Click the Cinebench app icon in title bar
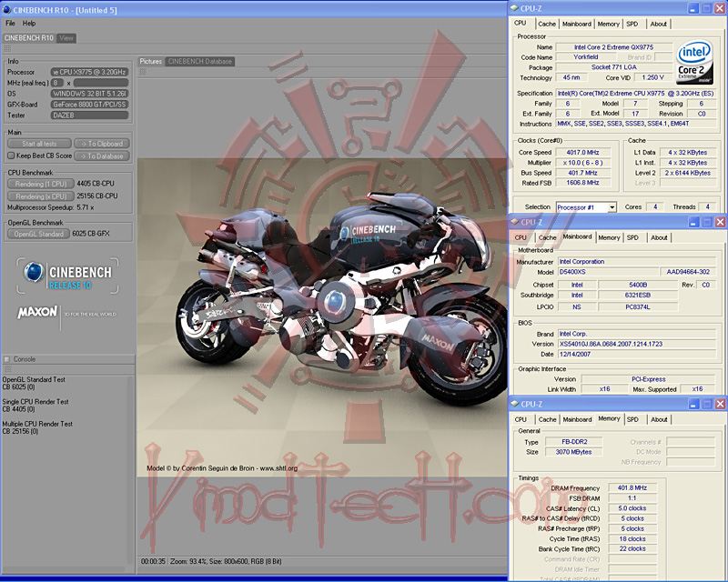Screen dimensions: 728x582 6,10
